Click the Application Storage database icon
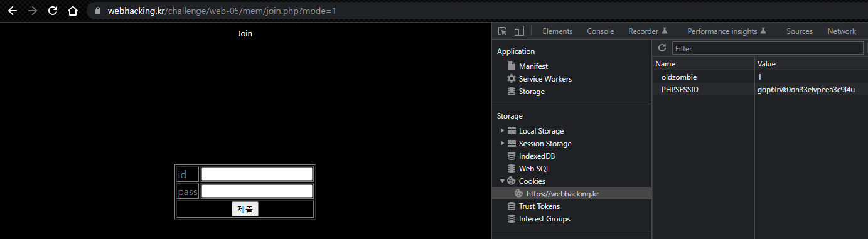 (512, 91)
